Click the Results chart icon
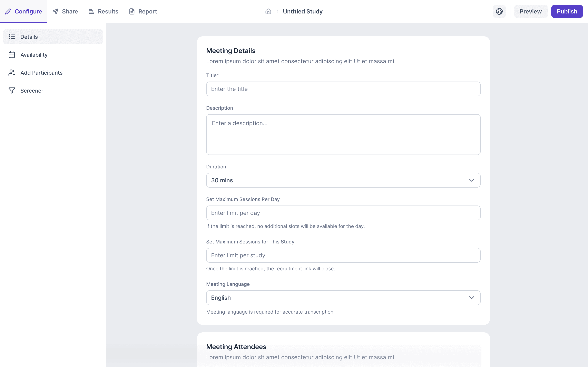 coord(91,11)
